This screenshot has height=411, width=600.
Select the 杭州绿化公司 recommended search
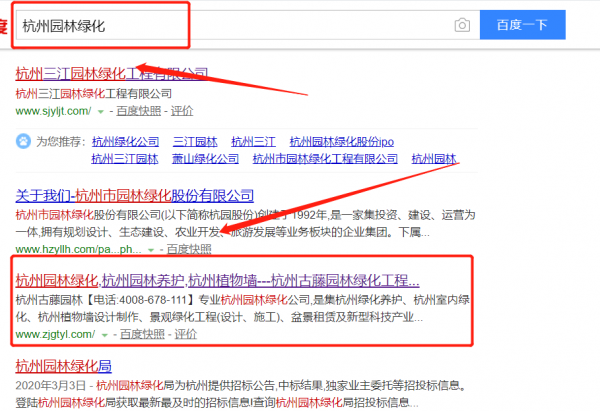pyautogui.click(x=124, y=142)
